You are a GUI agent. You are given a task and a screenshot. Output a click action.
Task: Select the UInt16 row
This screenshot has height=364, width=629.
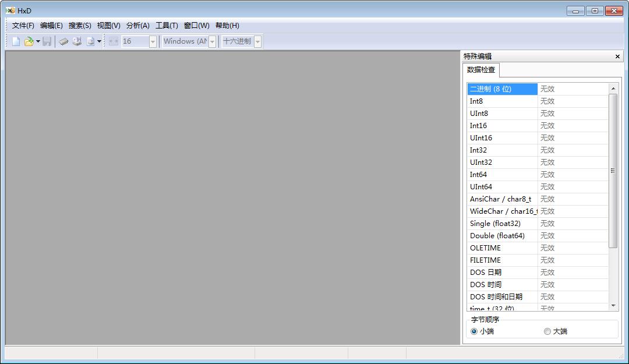538,137
